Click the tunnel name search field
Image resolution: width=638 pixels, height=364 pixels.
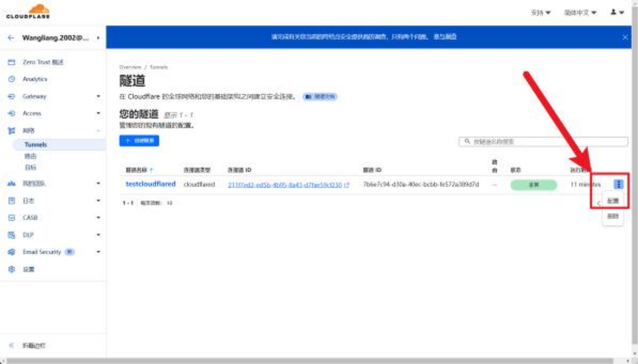(543, 141)
